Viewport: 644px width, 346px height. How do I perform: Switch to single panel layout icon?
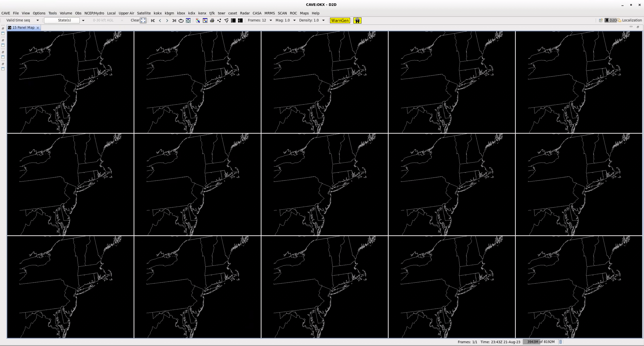pyautogui.click(x=233, y=20)
